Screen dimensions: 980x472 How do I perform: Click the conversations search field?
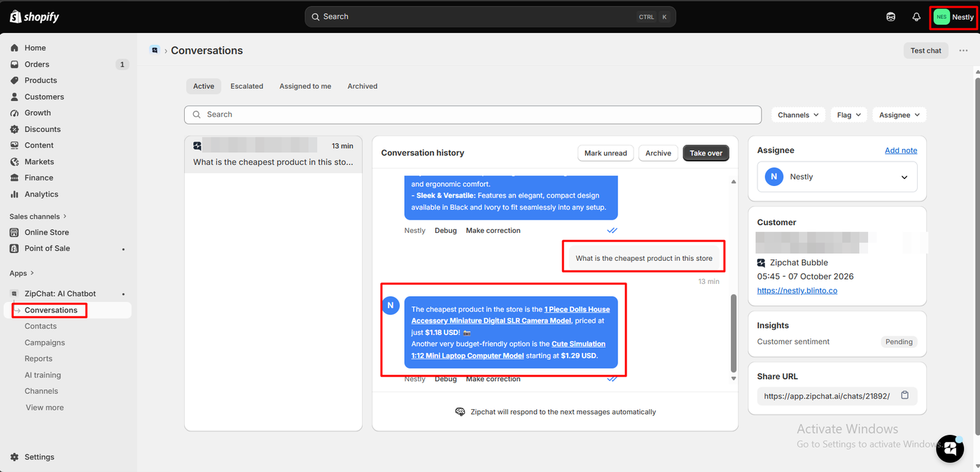click(x=473, y=115)
